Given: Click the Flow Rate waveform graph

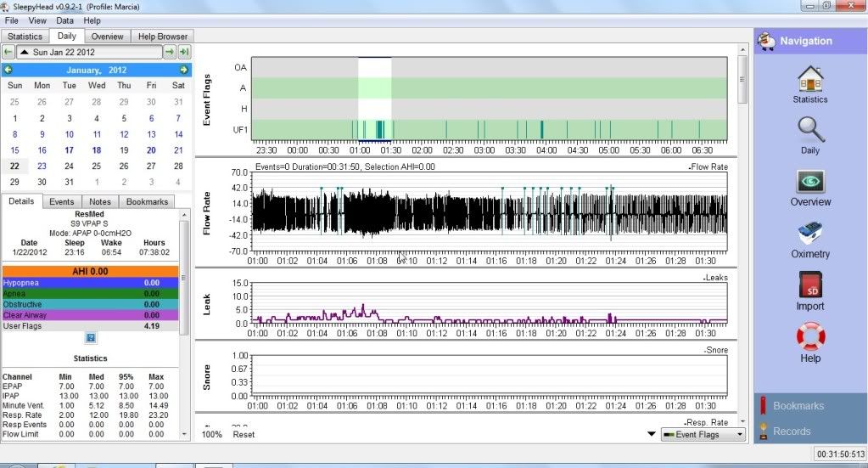Looking at the screenshot, I should click(x=490, y=211).
